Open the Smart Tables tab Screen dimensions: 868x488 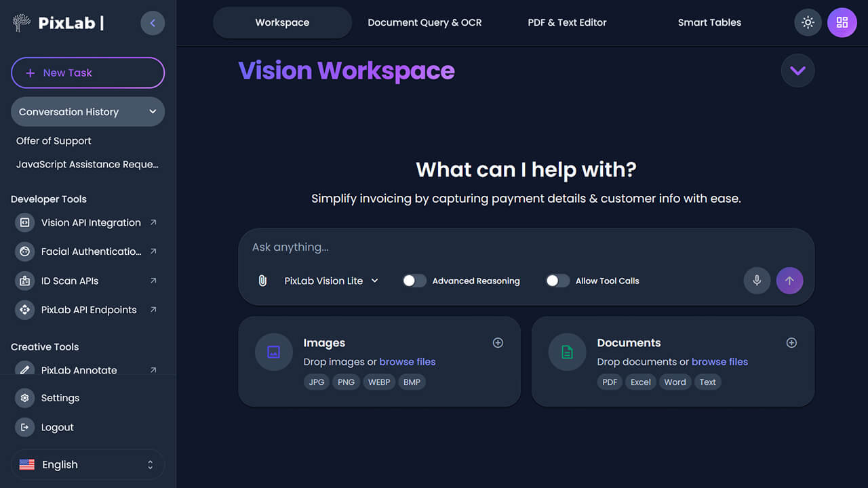click(x=709, y=22)
